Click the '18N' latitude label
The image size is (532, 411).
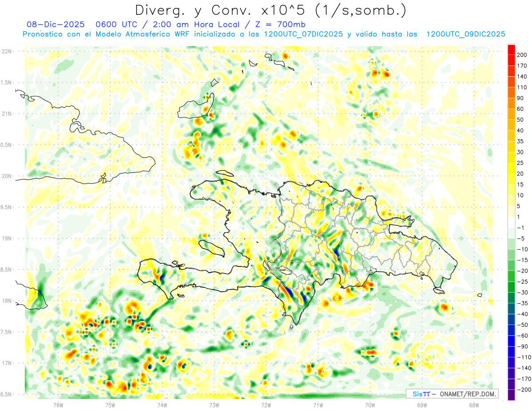click(7, 301)
